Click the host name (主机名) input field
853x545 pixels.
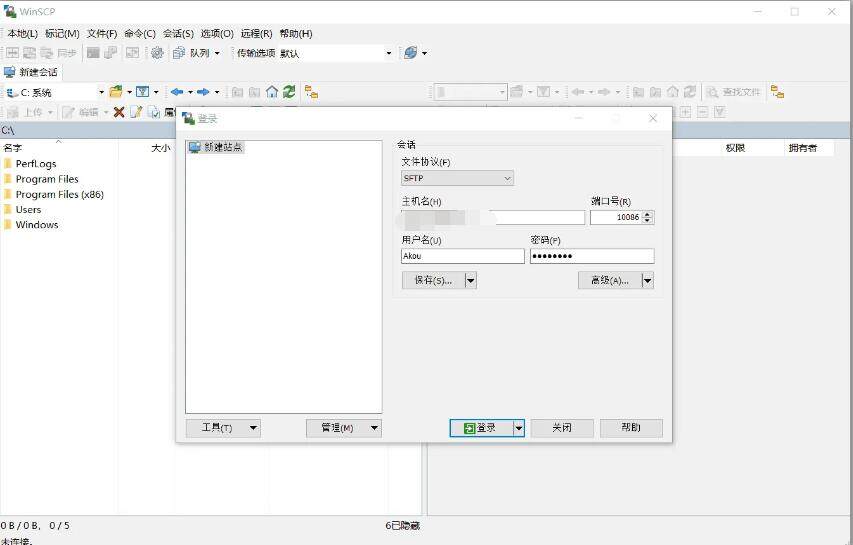point(493,218)
